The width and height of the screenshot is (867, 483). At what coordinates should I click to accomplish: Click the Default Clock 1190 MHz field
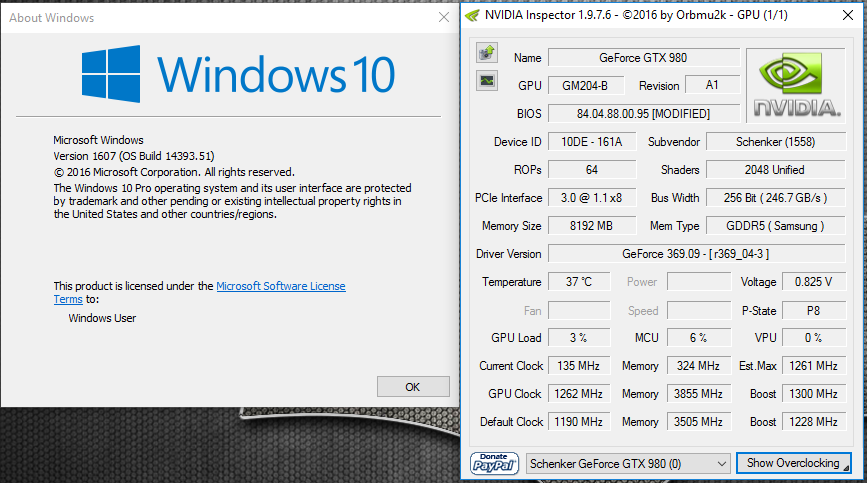coord(579,422)
